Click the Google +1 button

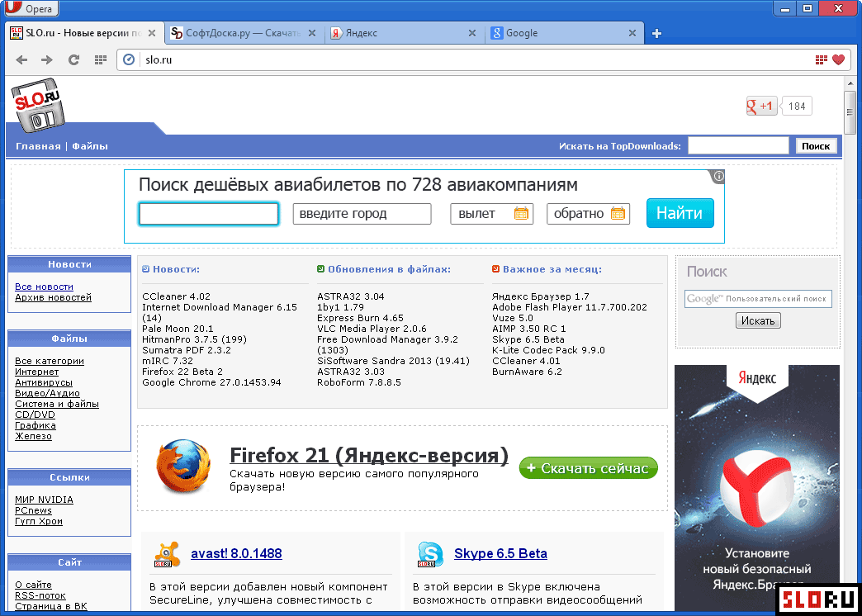click(761, 107)
